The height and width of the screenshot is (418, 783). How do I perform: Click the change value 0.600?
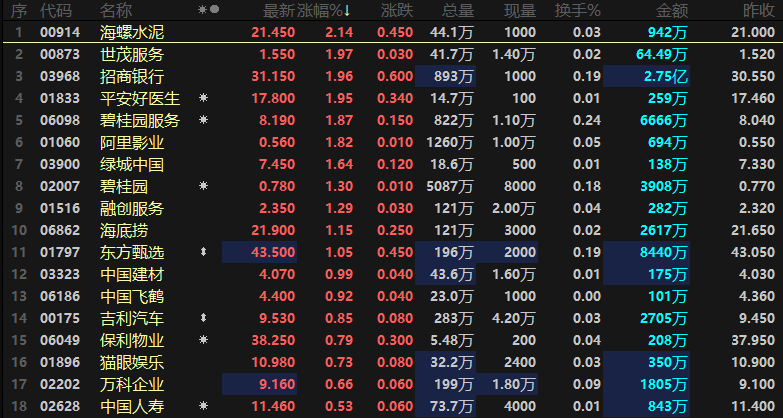[395, 76]
